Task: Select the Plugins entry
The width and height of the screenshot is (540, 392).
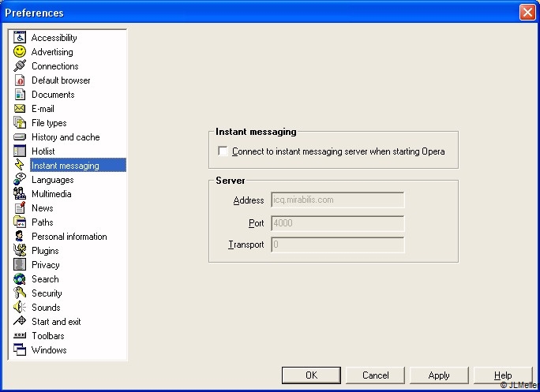Action: [x=45, y=251]
